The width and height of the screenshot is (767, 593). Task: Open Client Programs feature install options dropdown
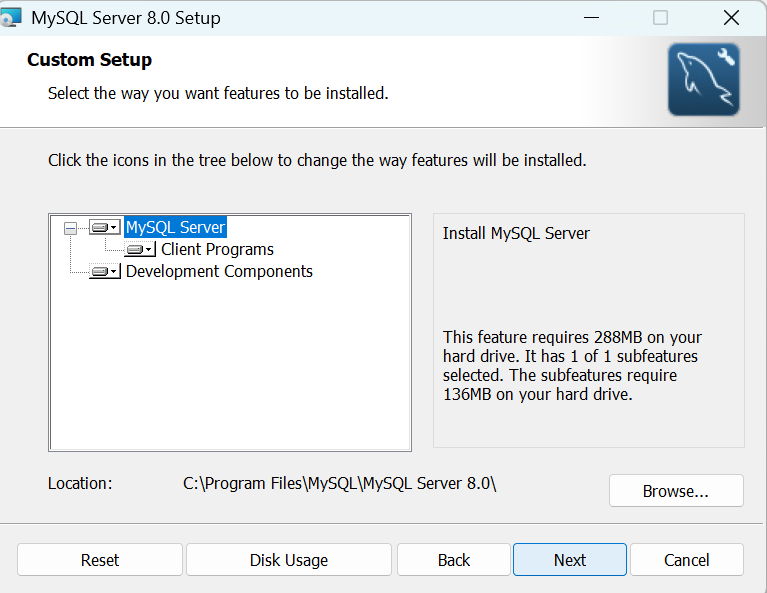click(x=140, y=250)
